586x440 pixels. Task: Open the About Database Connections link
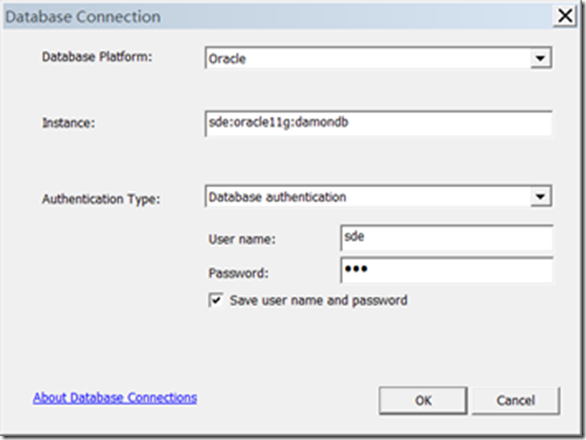coord(115,398)
